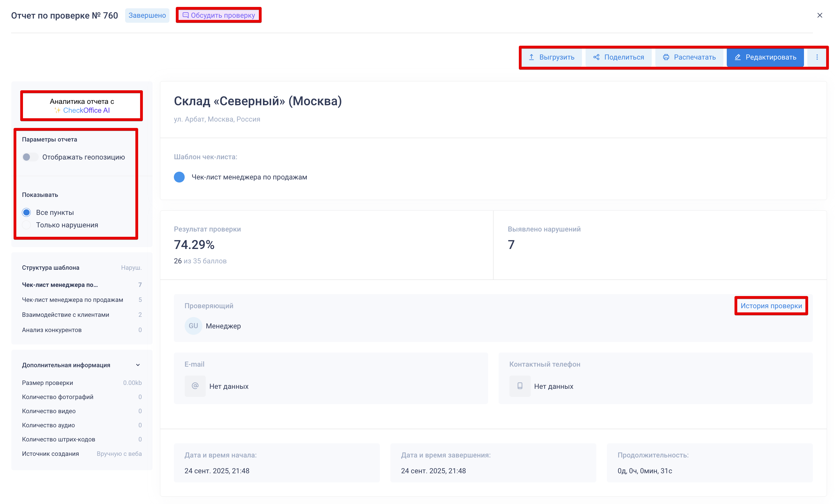Click the Выгрузить upload arrow icon

click(531, 57)
